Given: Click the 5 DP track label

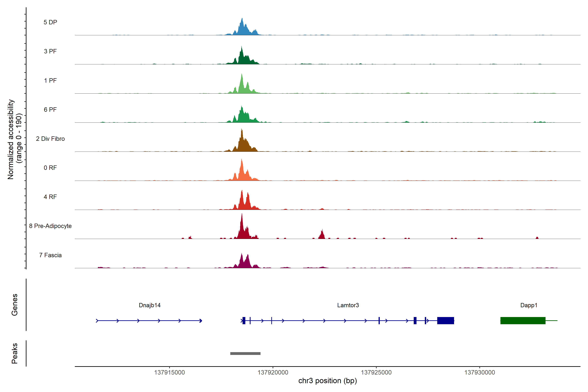Looking at the screenshot, I should coord(50,22).
